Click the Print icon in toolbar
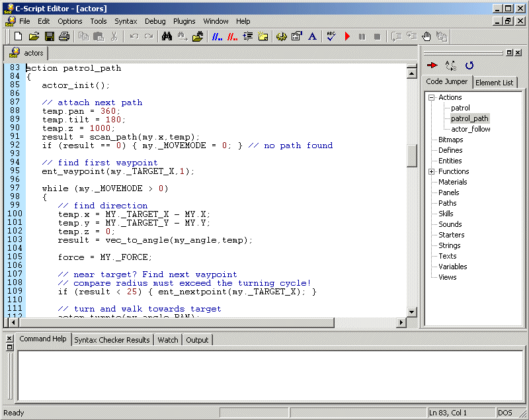 (x=64, y=36)
